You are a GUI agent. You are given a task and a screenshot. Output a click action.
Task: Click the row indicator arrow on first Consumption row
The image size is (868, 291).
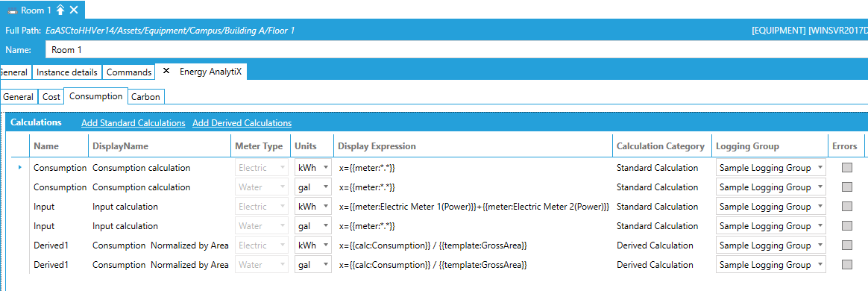coord(20,167)
